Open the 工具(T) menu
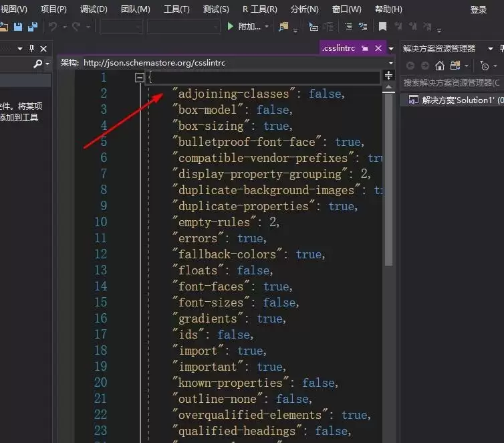Image resolution: width=504 pixels, height=443 pixels. coord(176,9)
